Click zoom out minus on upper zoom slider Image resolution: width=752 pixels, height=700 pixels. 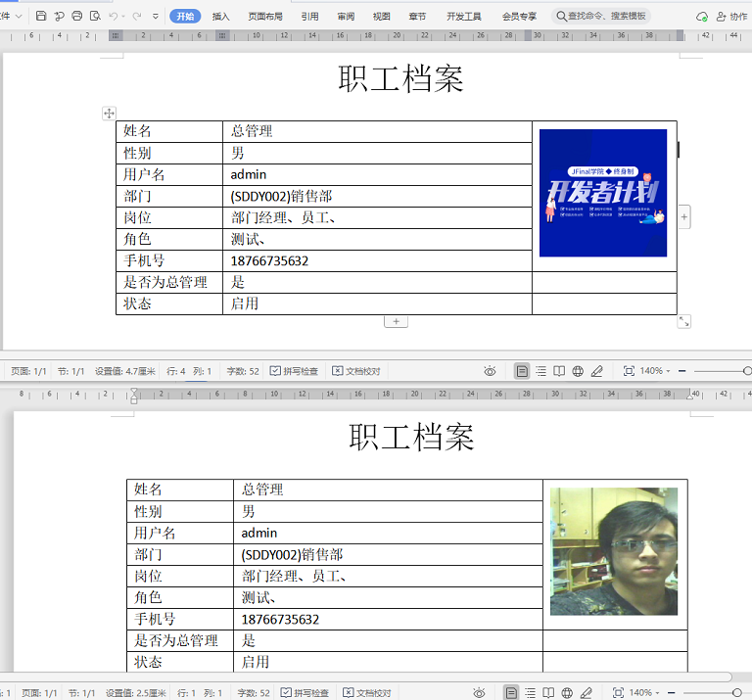(682, 372)
